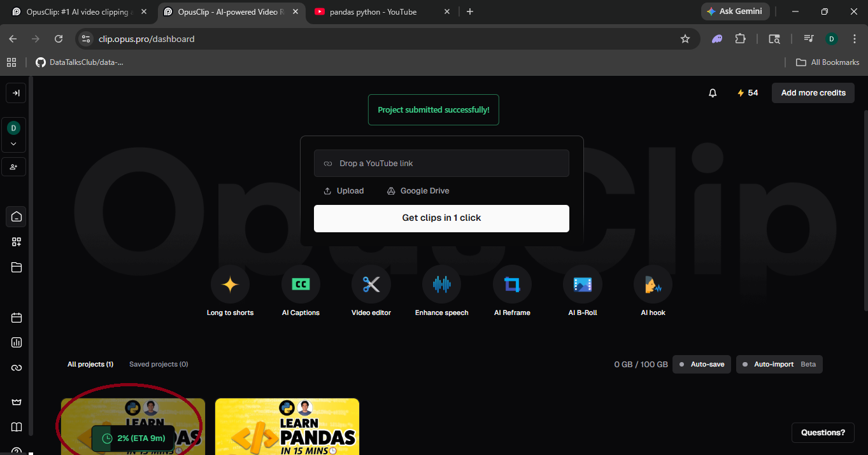
Task: Open the All Bookmarks folder
Action: coord(828,62)
